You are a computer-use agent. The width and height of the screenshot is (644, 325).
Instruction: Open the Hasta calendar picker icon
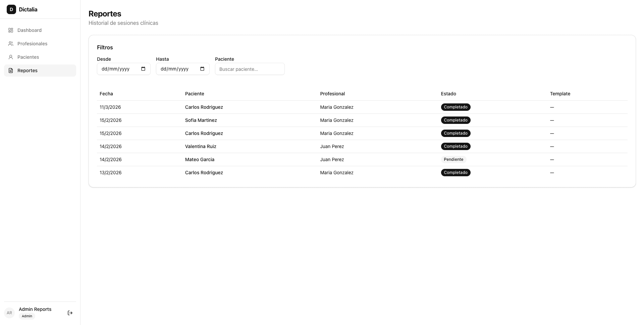[202, 69]
